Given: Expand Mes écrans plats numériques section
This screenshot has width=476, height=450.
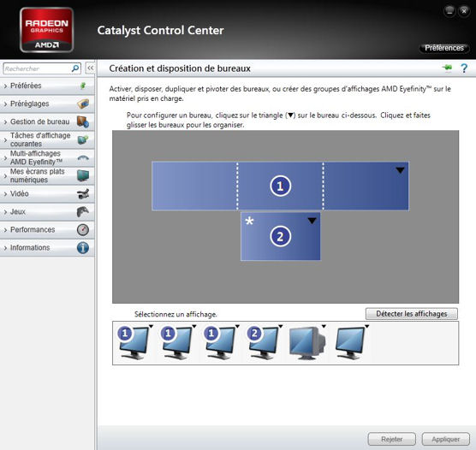Looking at the screenshot, I should click(x=47, y=175).
